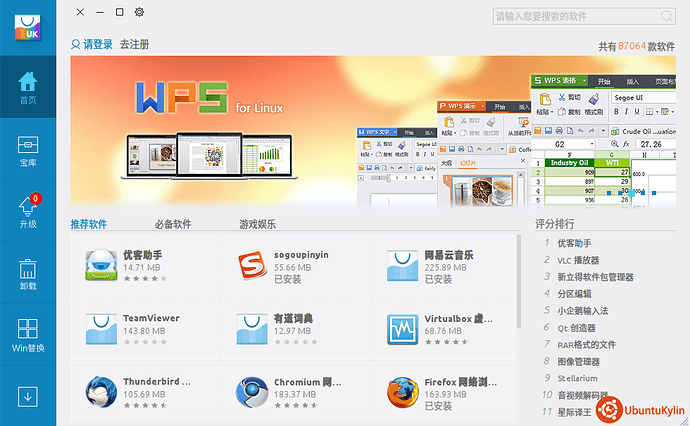Viewport: 690px width, 426px height.
Task: Click the 网易云音乐 app icon
Action: point(403,266)
